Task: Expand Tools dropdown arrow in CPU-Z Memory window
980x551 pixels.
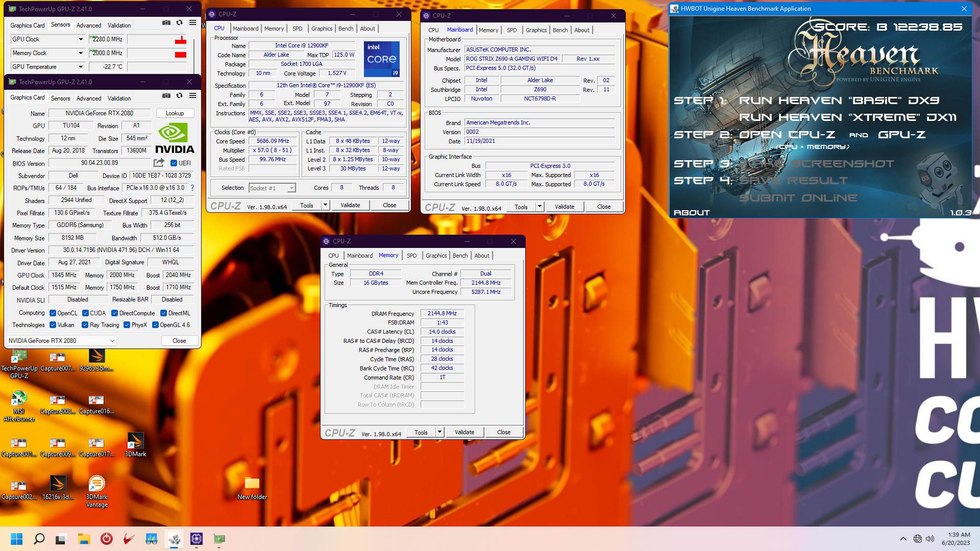Action: [439, 432]
